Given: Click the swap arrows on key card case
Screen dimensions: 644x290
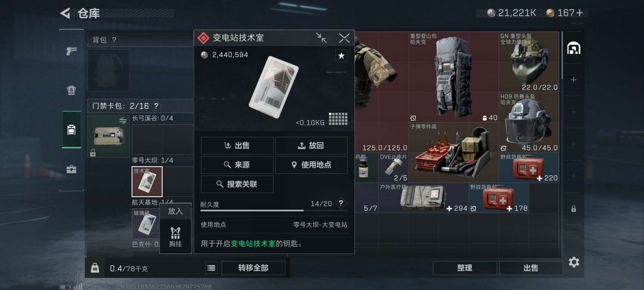Looking at the screenshot, I should click(x=123, y=121).
